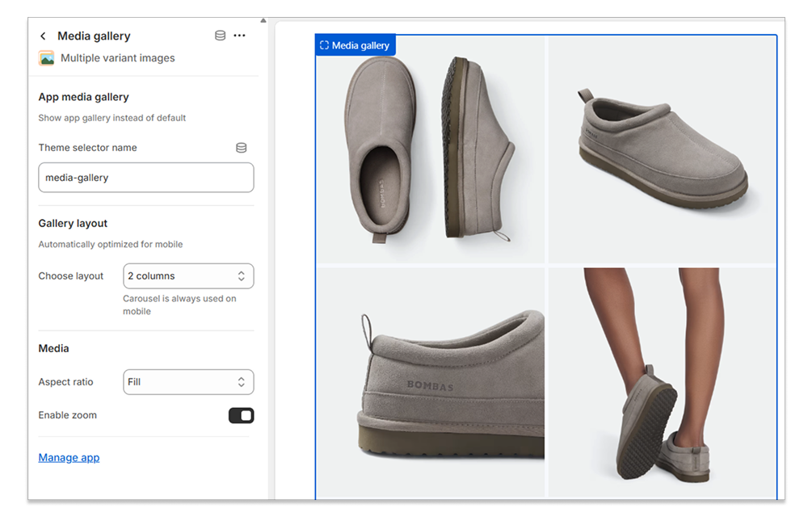
Task: Open the Choose layout dropdown showing 2 columns
Action: pyautogui.click(x=188, y=276)
